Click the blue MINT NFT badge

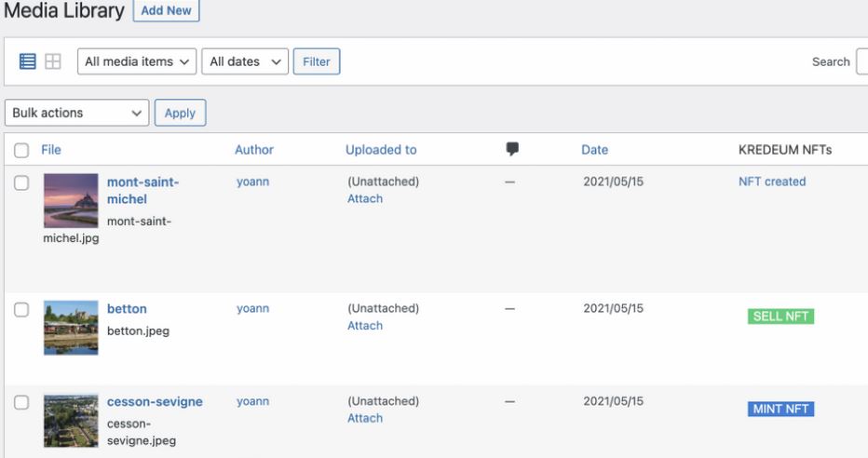780,409
